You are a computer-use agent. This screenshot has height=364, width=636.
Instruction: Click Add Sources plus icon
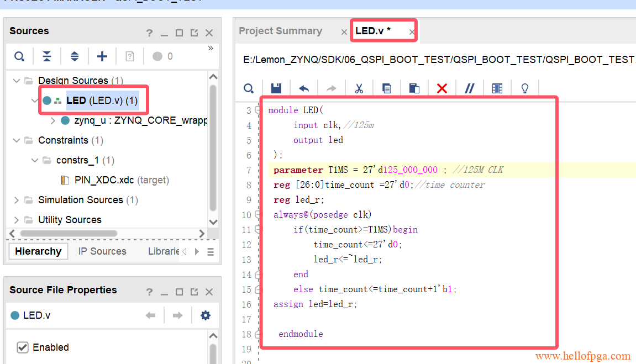click(x=102, y=56)
